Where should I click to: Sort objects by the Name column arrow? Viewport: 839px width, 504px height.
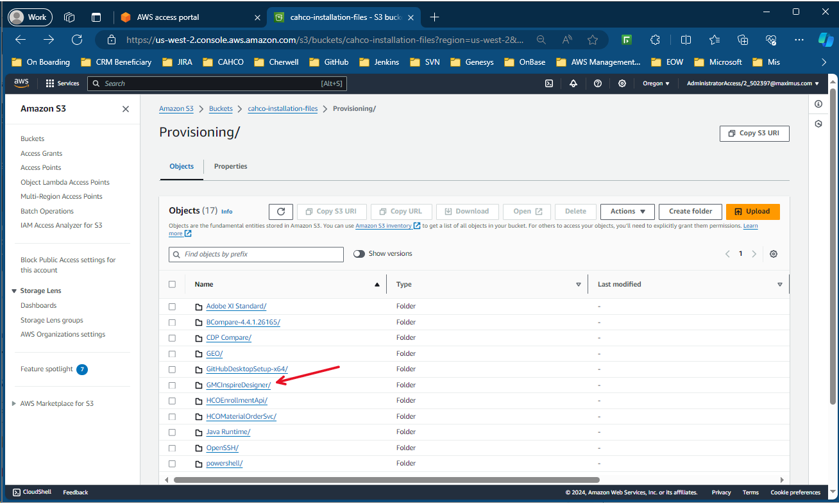pos(377,284)
